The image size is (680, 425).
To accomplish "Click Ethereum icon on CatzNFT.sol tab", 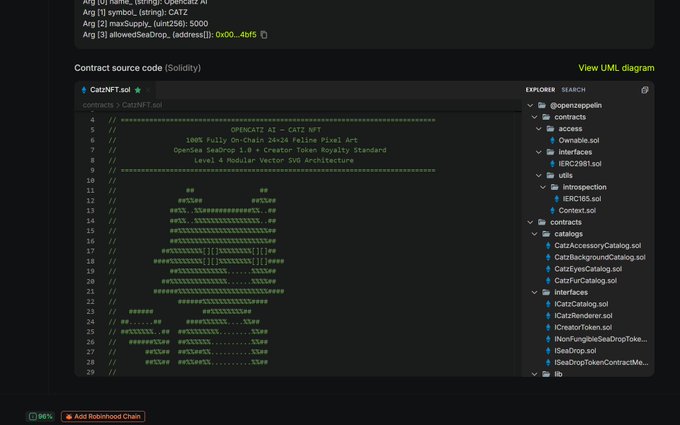I will [x=84, y=90].
